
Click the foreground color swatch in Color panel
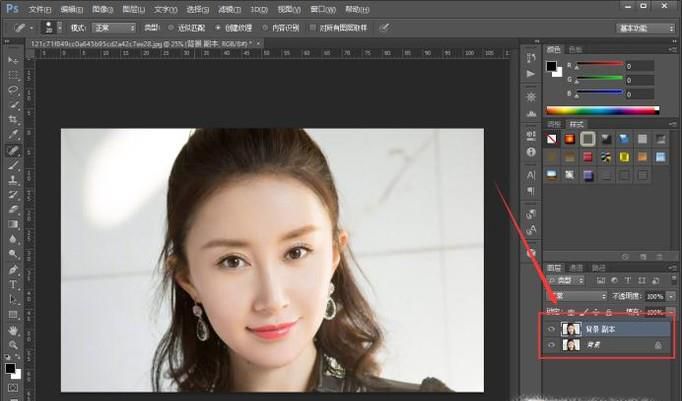tap(552, 67)
